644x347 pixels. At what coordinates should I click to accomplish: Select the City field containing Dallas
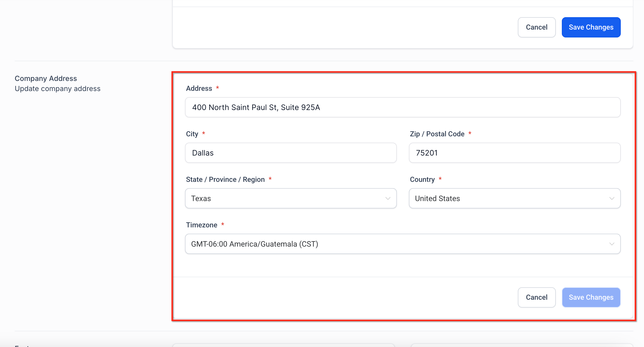[x=290, y=153]
